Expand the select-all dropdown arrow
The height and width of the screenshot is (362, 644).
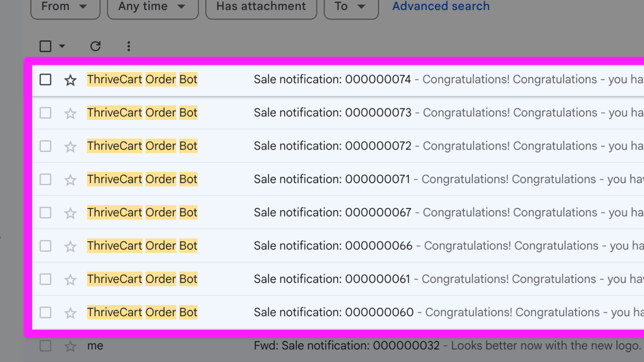(x=62, y=46)
